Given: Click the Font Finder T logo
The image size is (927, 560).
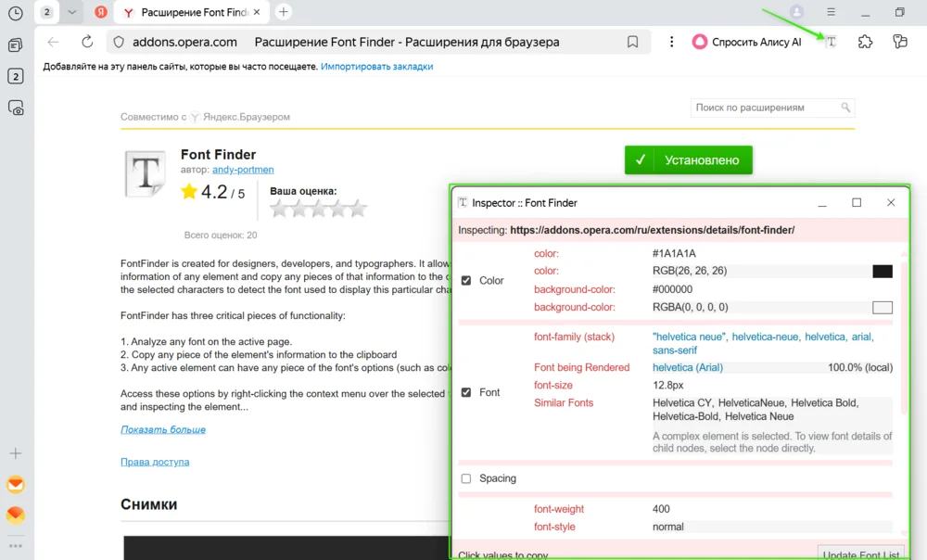Looking at the screenshot, I should 146,173.
